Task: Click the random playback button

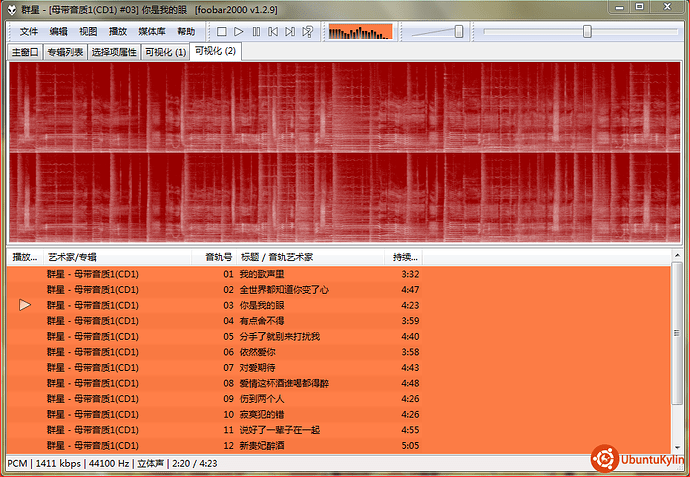Action: (x=307, y=32)
